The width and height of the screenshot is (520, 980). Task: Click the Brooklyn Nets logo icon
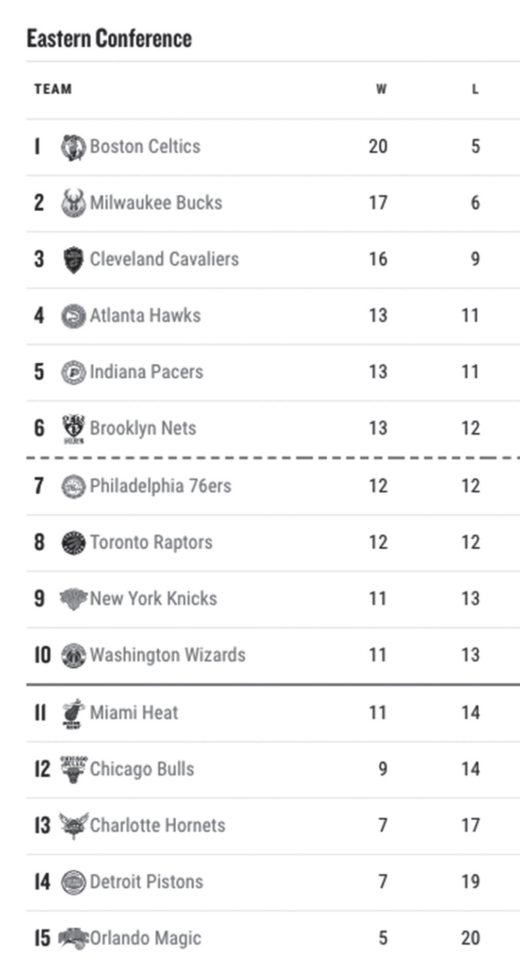(73, 429)
